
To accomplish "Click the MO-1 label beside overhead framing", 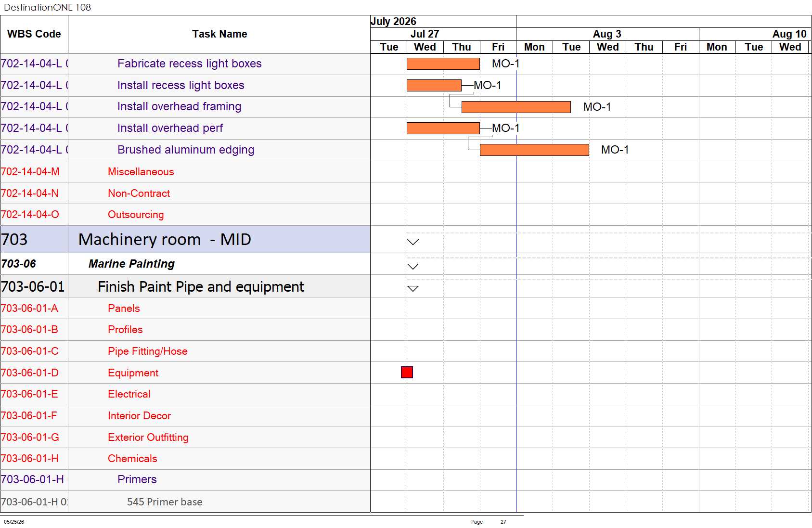I will click(597, 107).
